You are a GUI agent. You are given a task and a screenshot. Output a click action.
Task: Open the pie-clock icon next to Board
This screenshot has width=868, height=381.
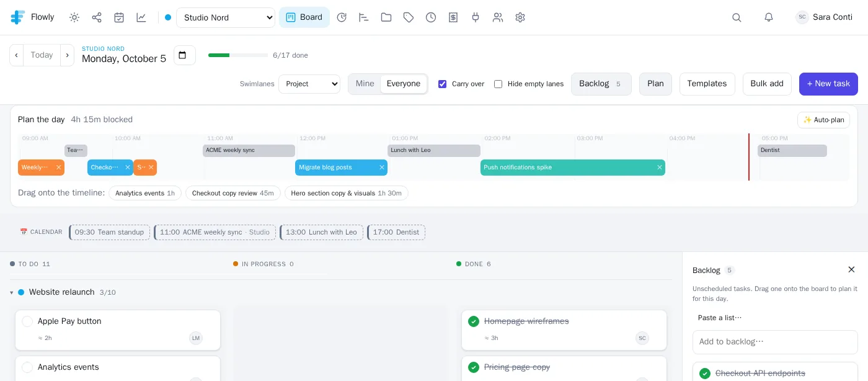342,17
